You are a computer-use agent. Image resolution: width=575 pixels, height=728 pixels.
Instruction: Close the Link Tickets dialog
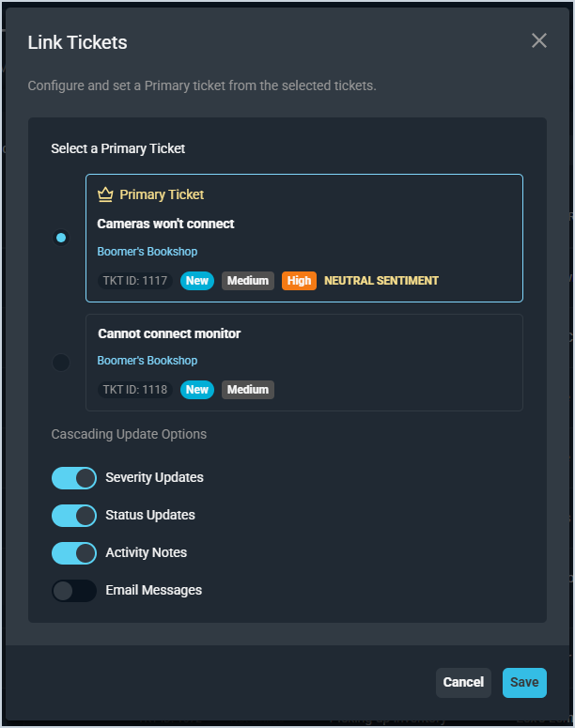coord(538,40)
